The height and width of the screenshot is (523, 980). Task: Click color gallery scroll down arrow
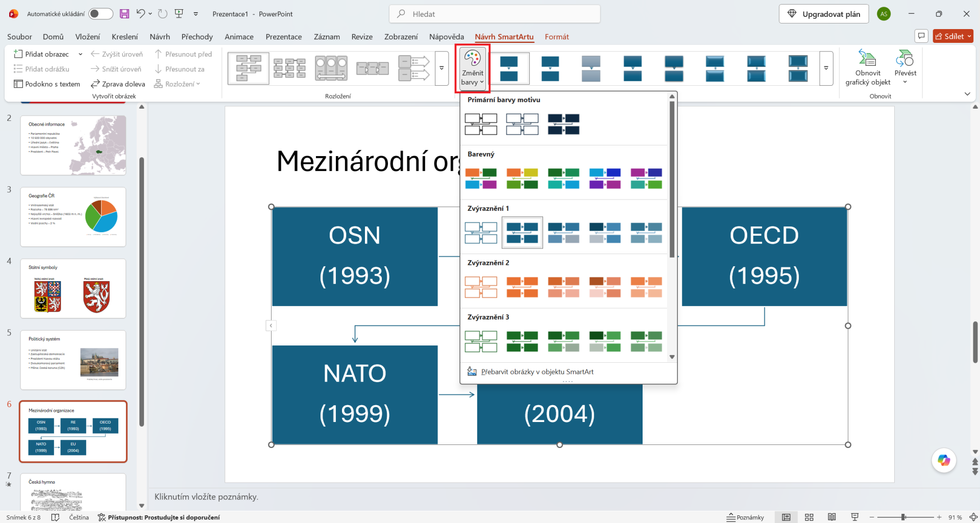(672, 357)
